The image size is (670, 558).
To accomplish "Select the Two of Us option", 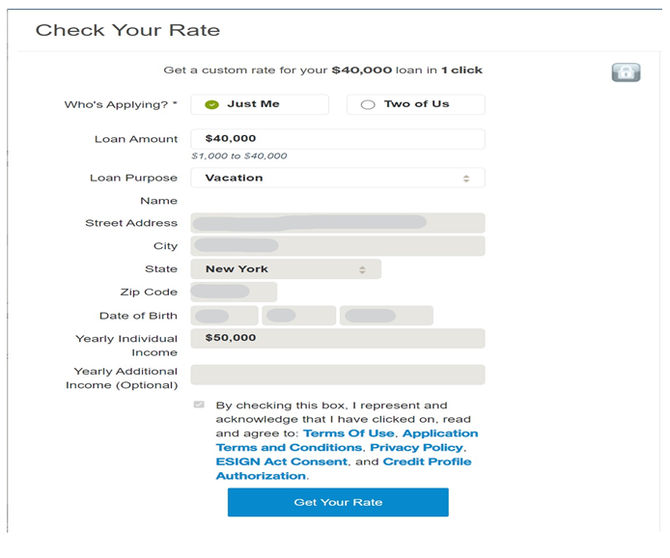I will (x=368, y=104).
